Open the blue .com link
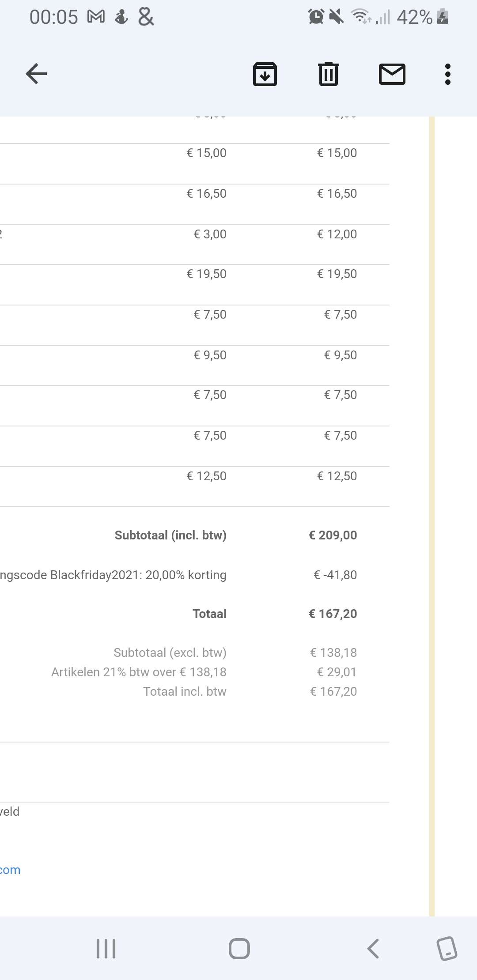477x980 pixels. point(10,870)
